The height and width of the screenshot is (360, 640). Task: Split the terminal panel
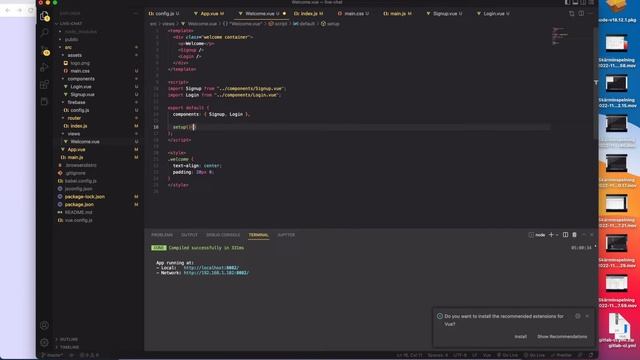(565, 235)
